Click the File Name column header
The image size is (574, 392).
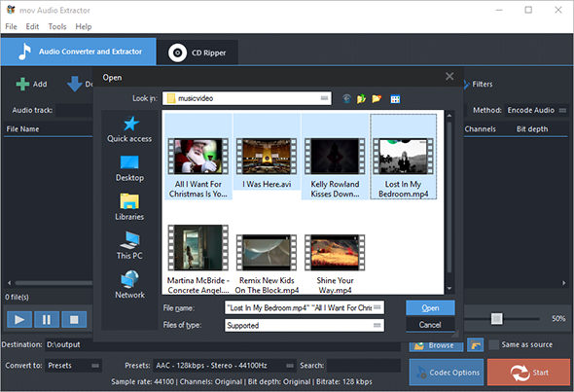tap(22, 128)
